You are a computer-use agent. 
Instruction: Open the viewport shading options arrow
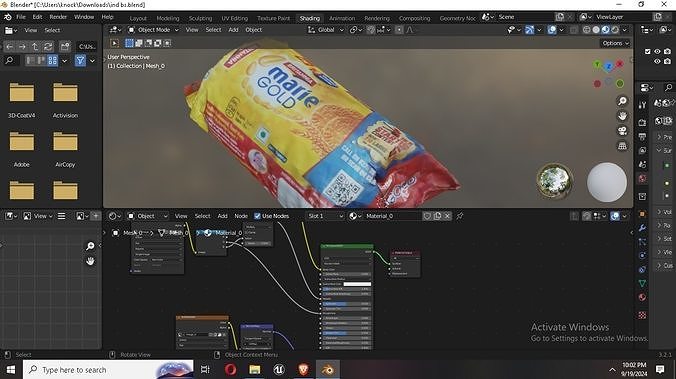pos(625,30)
